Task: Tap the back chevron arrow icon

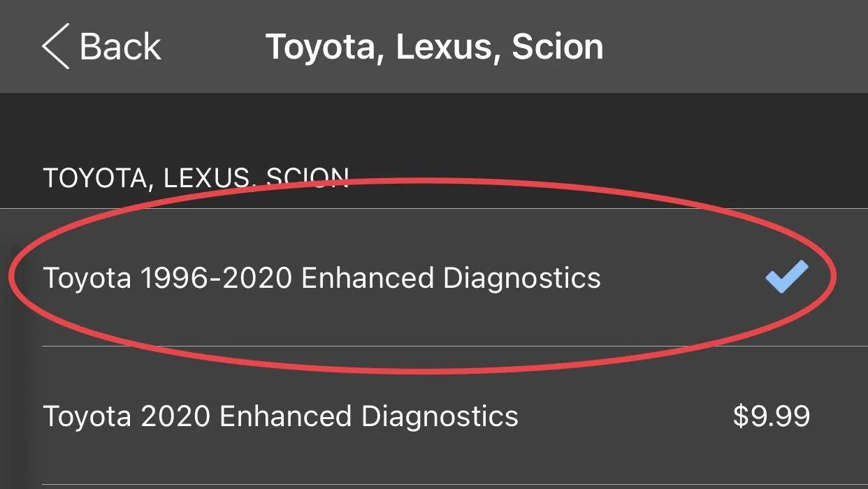Action: coord(56,46)
